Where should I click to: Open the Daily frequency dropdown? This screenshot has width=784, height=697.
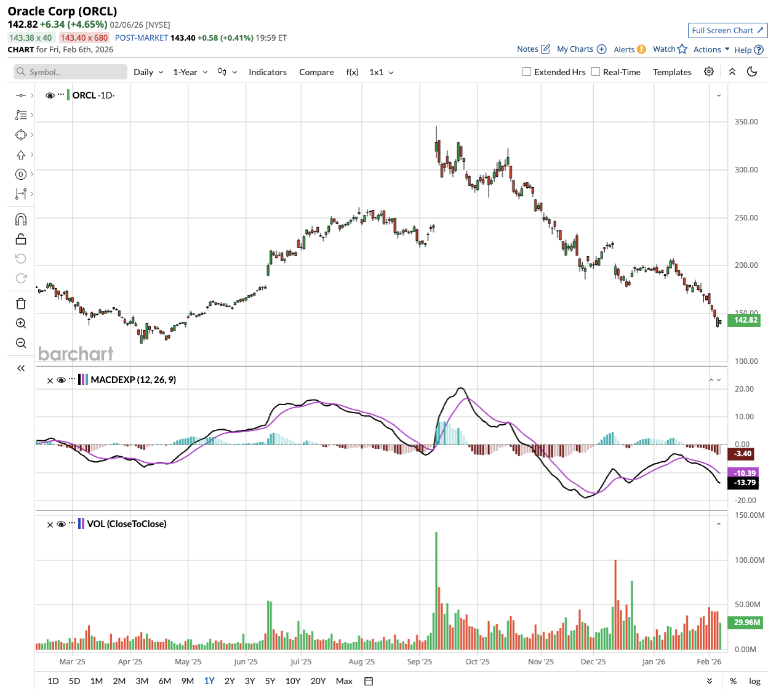[x=148, y=72]
